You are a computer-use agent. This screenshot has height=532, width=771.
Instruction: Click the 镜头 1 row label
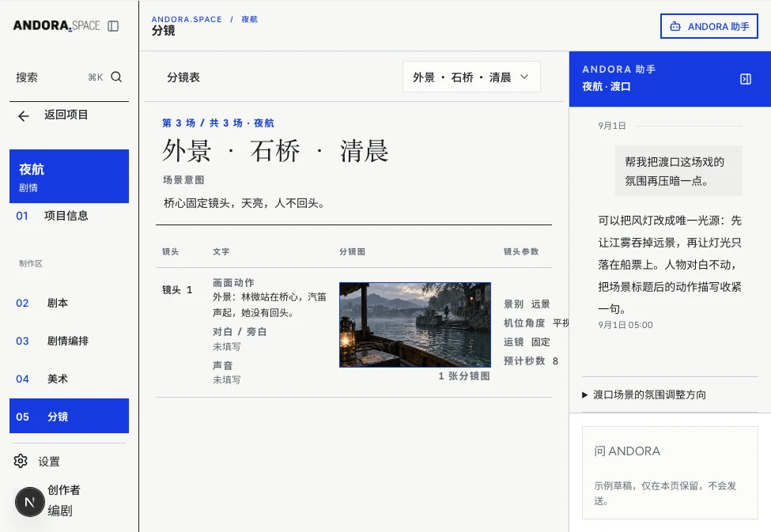[x=177, y=289]
